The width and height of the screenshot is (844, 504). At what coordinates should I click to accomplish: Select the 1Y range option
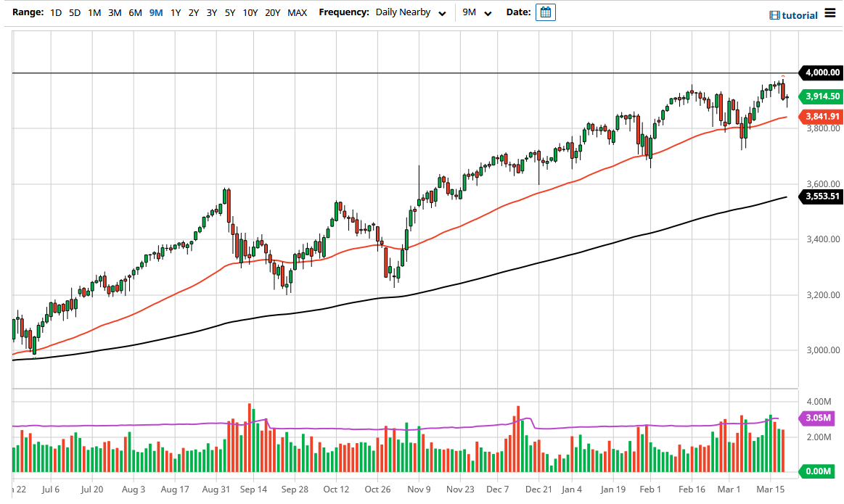click(174, 12)
